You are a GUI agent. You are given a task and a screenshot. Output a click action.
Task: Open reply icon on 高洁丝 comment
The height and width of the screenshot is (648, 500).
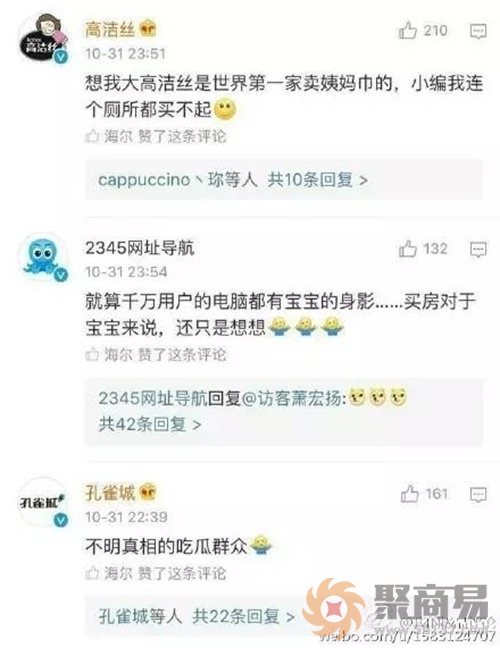478,31
